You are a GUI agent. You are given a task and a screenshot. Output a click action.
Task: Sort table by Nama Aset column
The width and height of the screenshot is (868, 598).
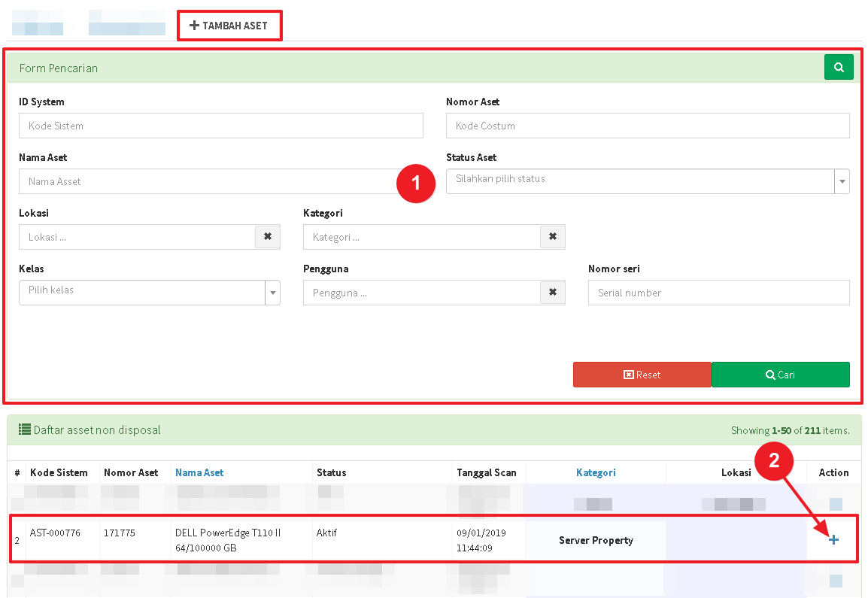point(199,472)
